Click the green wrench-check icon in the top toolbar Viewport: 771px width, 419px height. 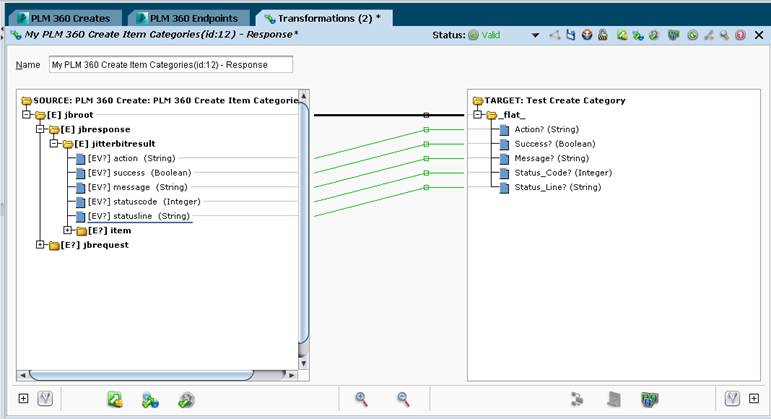pos(653,35)
